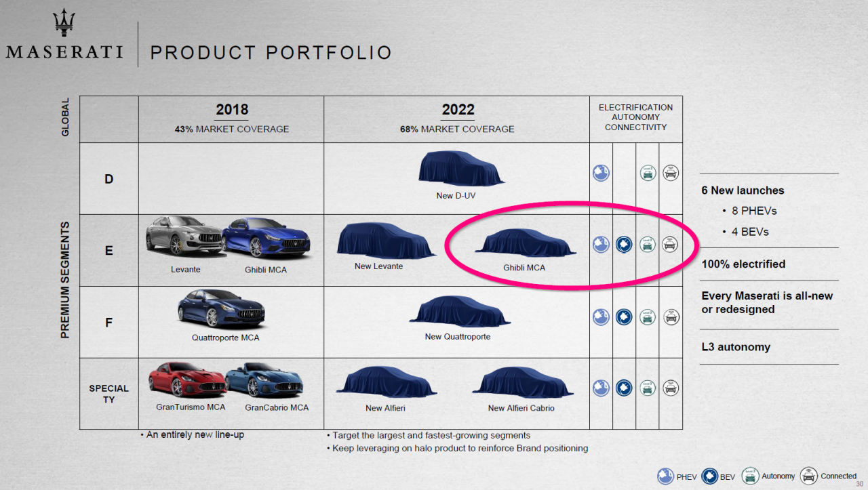Image resolution: width=868 pixels, height=490 pixels.
Task: Click the PHEV icon in the D segment row
Action: (601, 173)
